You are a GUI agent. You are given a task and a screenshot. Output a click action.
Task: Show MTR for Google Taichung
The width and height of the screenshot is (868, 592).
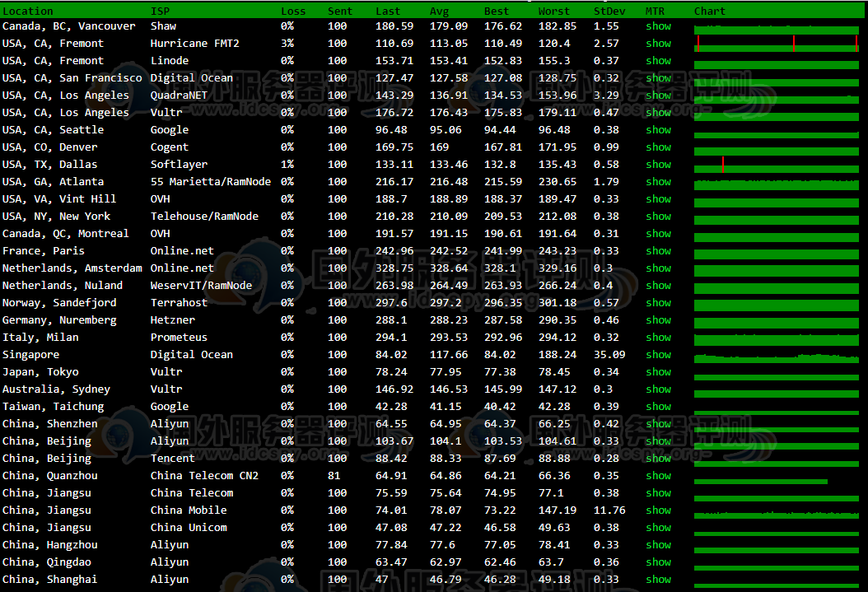pos(658,406)
